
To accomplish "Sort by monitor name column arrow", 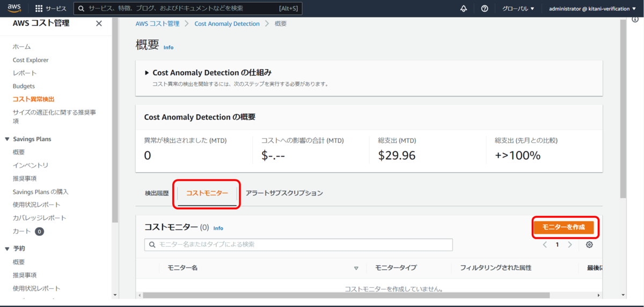I will (x=356, y=268).
